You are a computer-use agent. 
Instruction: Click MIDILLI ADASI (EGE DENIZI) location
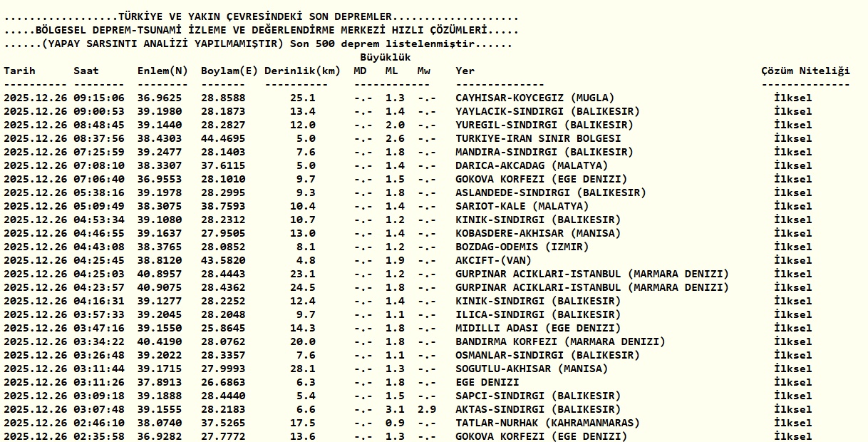point(538,328)
